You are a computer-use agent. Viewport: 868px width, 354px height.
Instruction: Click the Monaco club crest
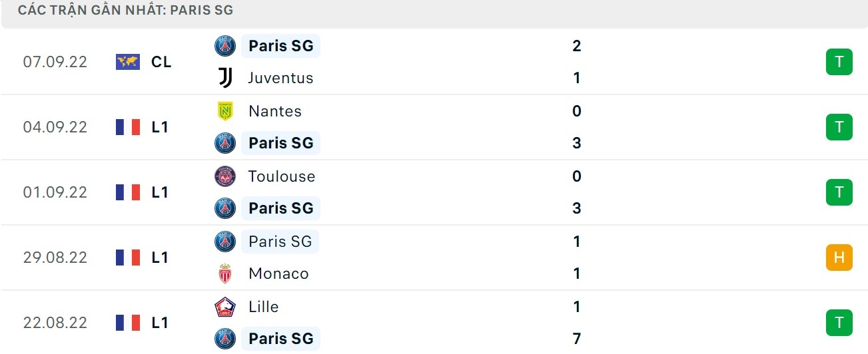click(x=225, y=273)
